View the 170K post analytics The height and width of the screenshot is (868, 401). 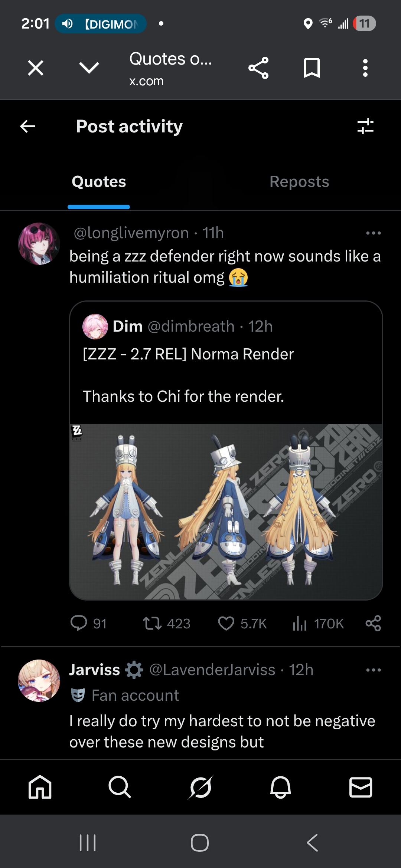[x=318, y=624]
